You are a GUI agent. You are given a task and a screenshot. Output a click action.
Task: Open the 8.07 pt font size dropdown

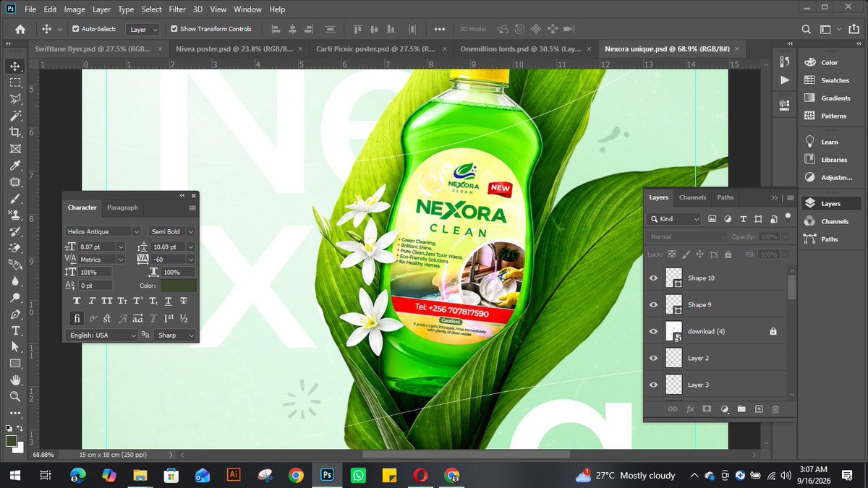point(121,247)
